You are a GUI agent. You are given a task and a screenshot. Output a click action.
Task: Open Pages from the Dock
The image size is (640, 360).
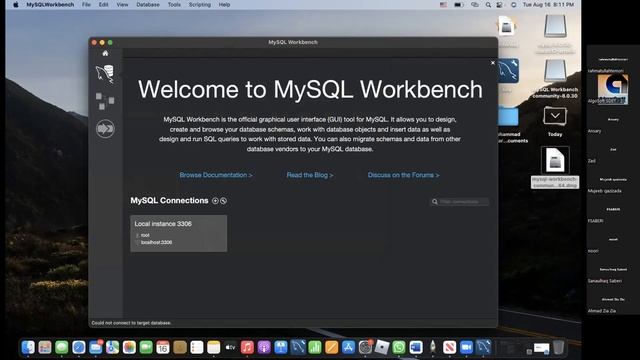pyautogui.click(x=331, y=347)
